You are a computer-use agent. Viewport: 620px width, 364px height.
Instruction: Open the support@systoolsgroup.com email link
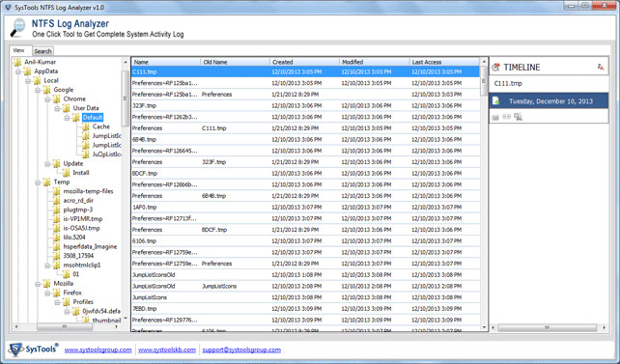pyautogui.click(x=241, y=350)
